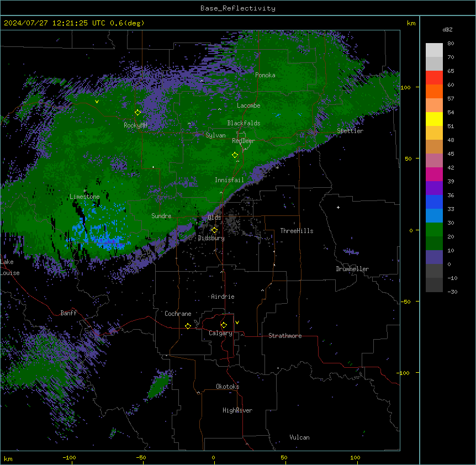This screenshot has height=465, width=476.
Task: Select the Didsbury label
Action: pos(211,238)
